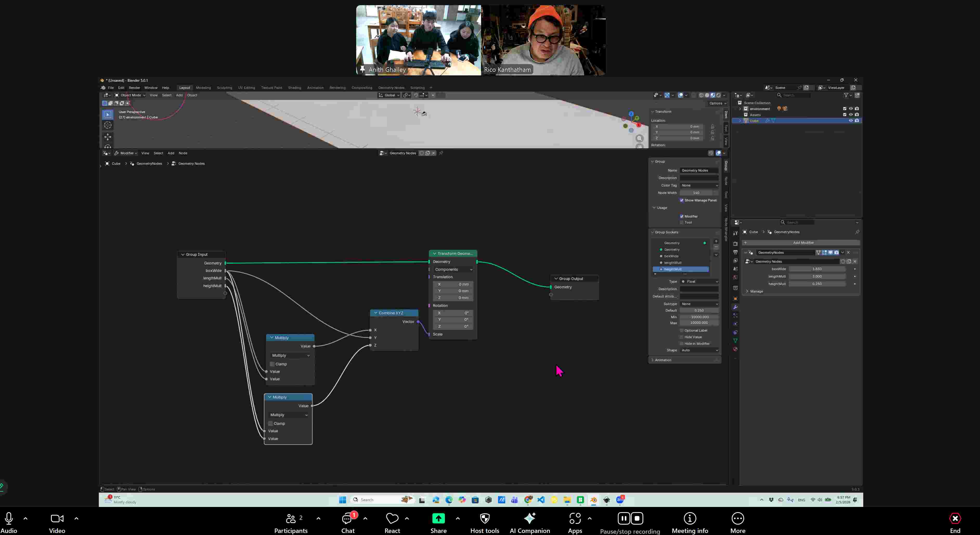
Task: Open Blender from the Windows taskbar
Action: point(593,500)
